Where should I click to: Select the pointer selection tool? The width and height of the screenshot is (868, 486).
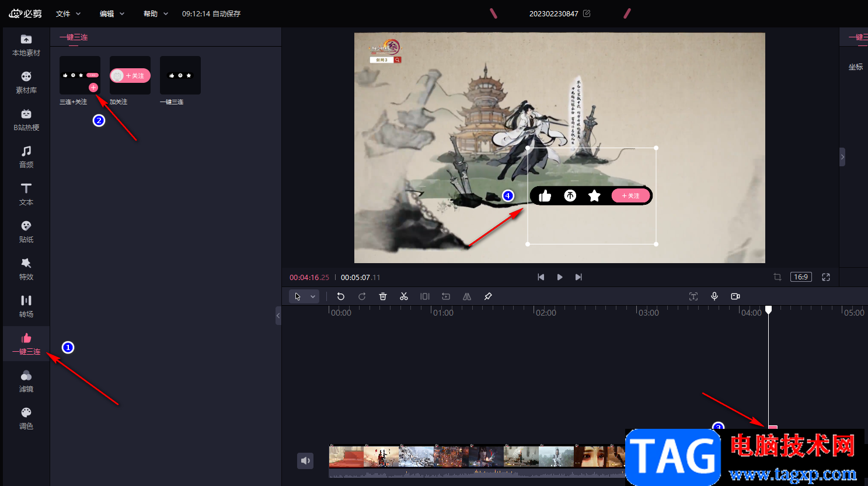point(298,296)
